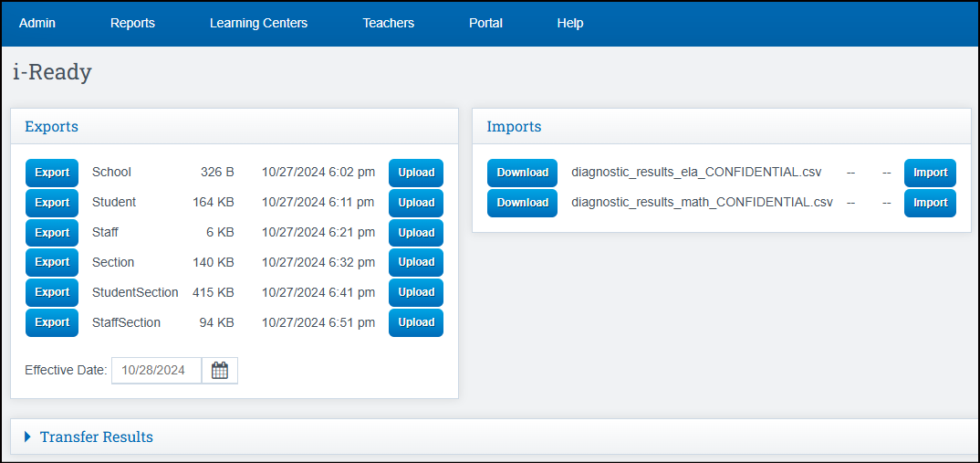The height and width of the screenshot is (463, 980).
Task: Click the Imports panel heading
Action: tap(514, 126)
